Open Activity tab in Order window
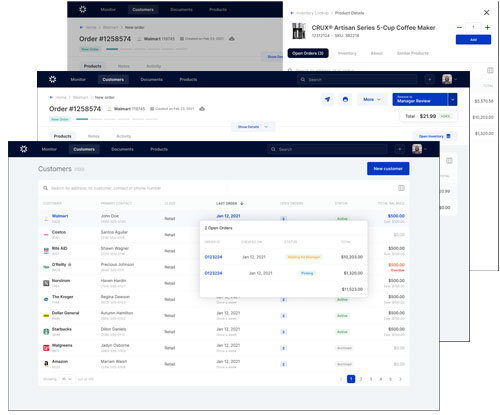 (124, 136)
